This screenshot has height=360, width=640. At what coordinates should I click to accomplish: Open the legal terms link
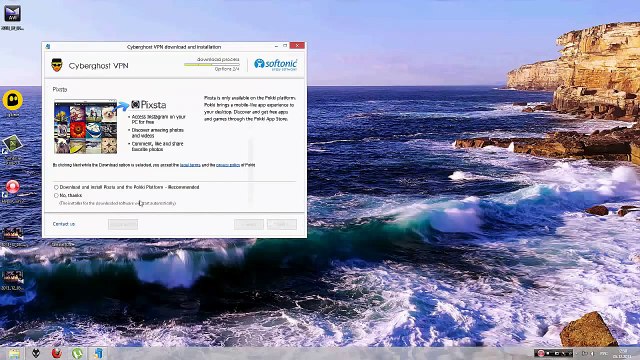coord(190,165)
